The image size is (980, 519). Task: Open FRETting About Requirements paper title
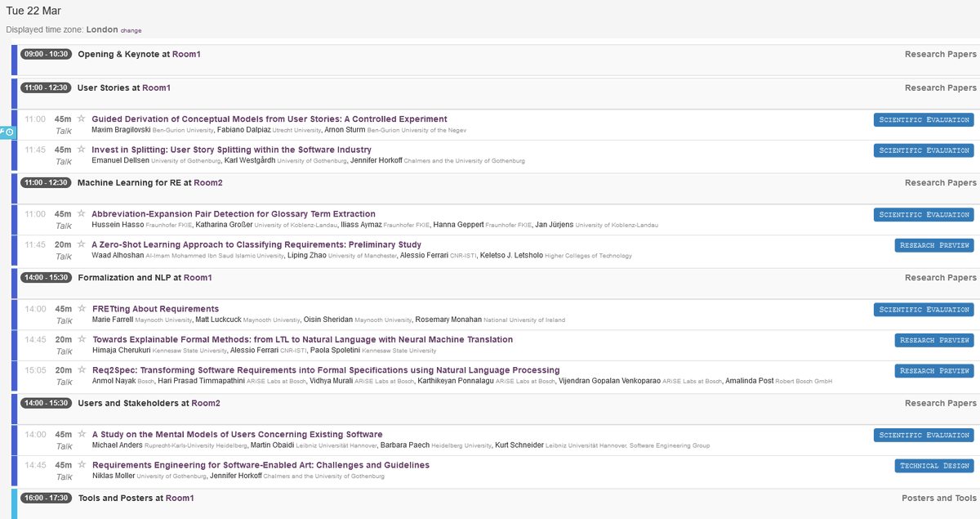(x=155, y=309)
